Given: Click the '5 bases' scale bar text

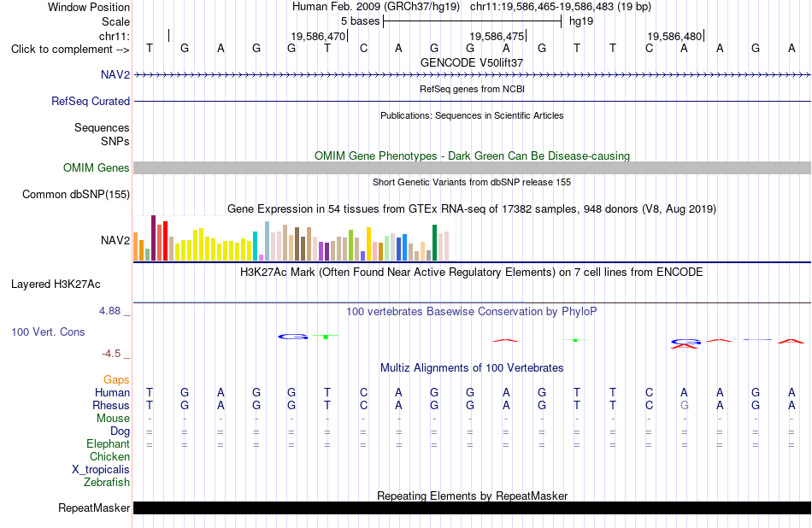Looking at the screenshot, I should point(360,21).
